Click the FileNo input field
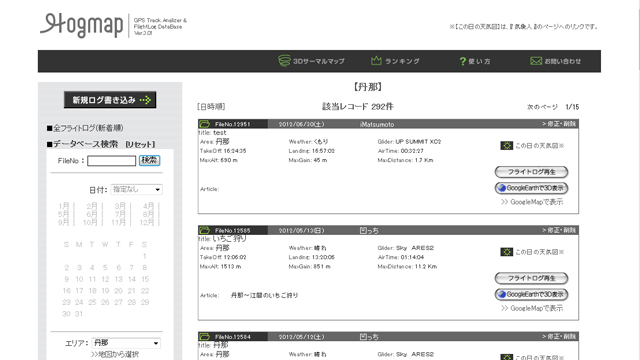640x360 pixels. click(111, 161)
